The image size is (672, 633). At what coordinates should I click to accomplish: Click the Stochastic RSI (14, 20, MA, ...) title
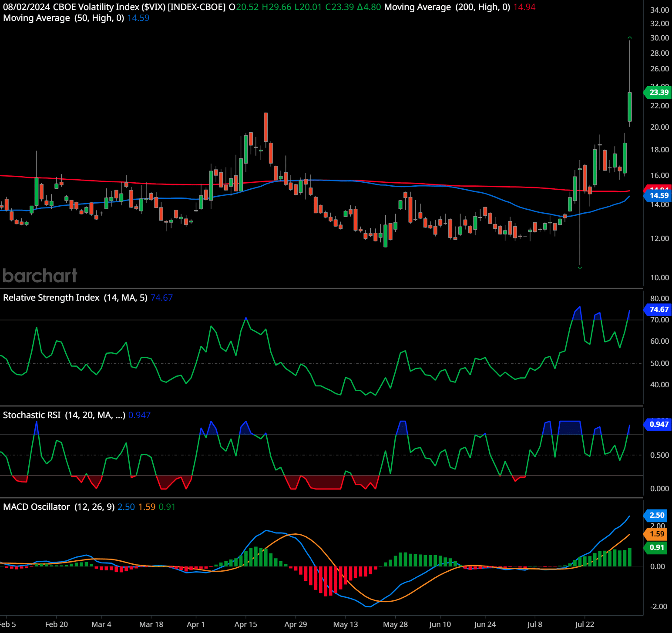[64, 415]
